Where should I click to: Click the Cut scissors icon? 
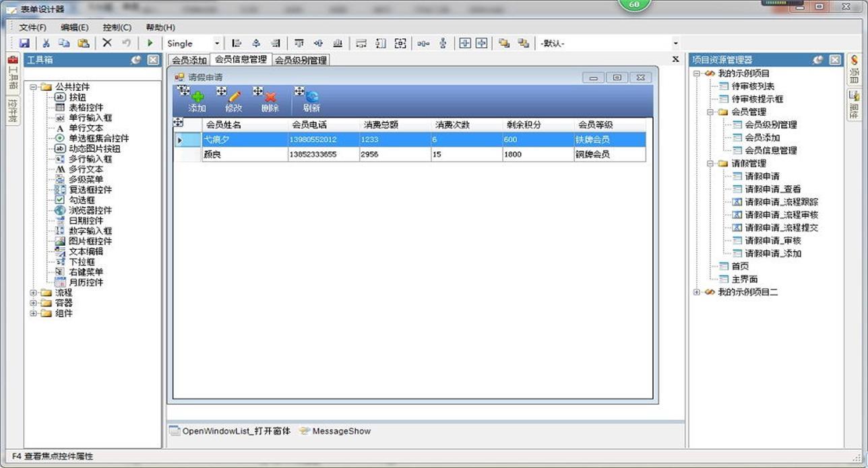tap(46, 43)
